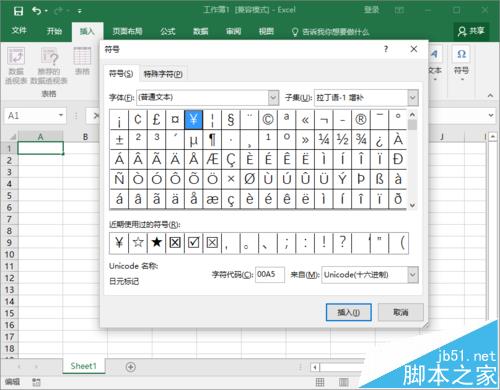The width and height of the screenshot is (500, 390).
Task: Select the micro µ symbol
Action: (x=193, y=140)
